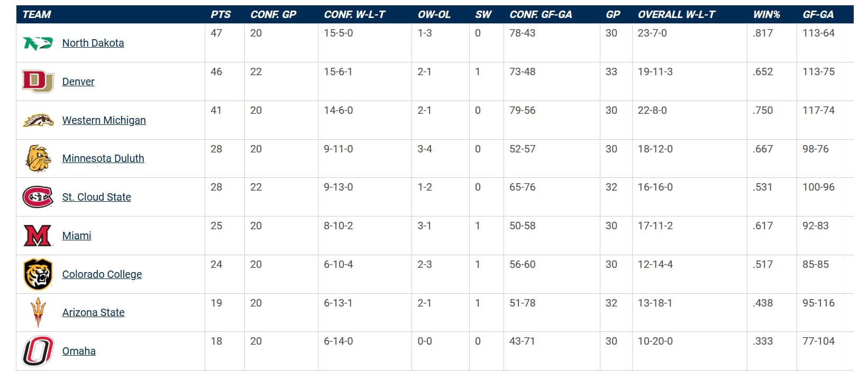Click the North Dakota team logo
Image resolution: width=868 pixels, height=378 pixels.
[x=38, y=43]
